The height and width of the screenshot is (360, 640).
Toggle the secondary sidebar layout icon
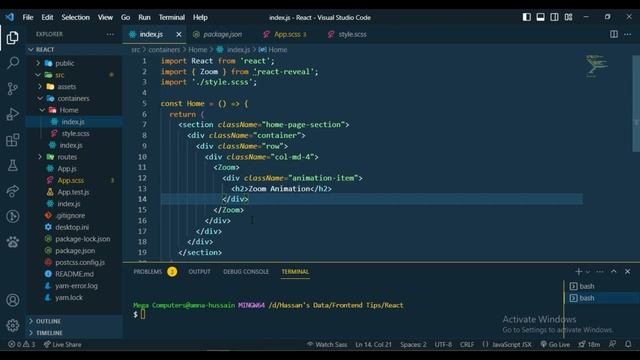(554, 17)
